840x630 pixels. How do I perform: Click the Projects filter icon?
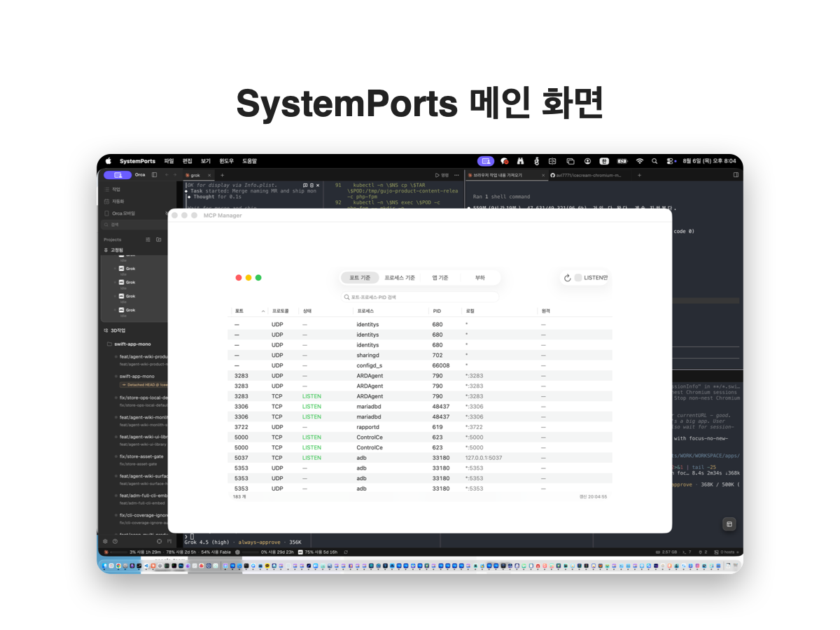pyautogui.click(x=148, y=239)
